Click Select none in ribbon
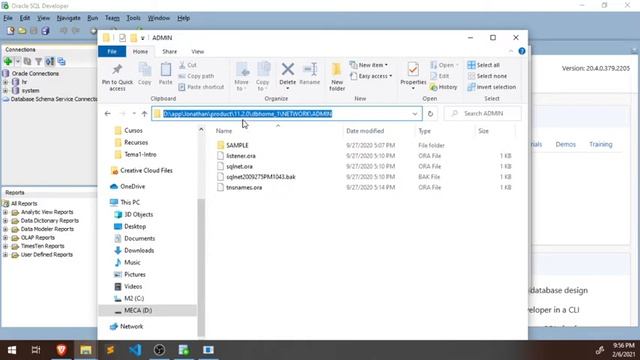Viewport: 640px width, 360px height. (x=487, y=76)
